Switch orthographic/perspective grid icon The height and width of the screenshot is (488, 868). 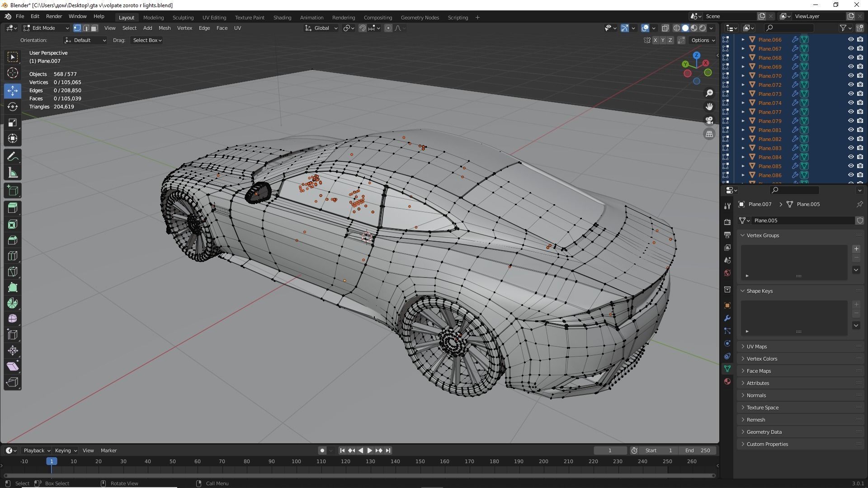[709, 134]
